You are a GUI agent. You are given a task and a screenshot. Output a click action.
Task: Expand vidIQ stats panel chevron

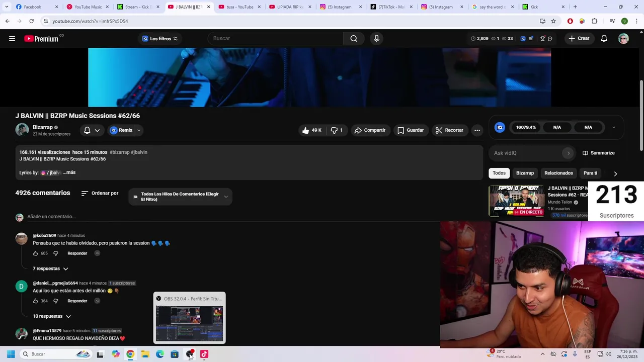point(613,127)
